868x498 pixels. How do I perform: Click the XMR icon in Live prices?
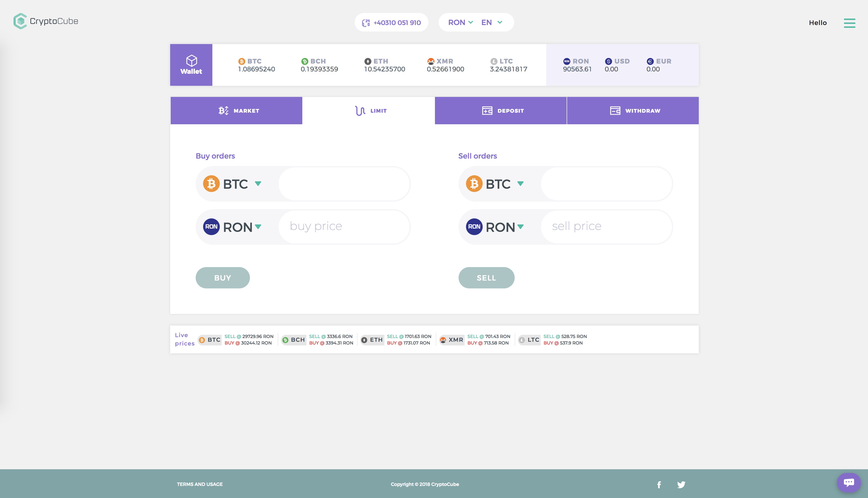(x=443, y=340)
